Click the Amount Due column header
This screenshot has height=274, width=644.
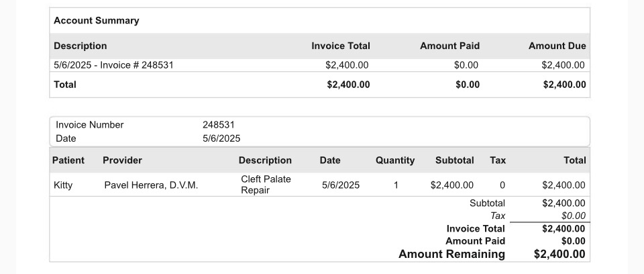click(x=557, y=46)
